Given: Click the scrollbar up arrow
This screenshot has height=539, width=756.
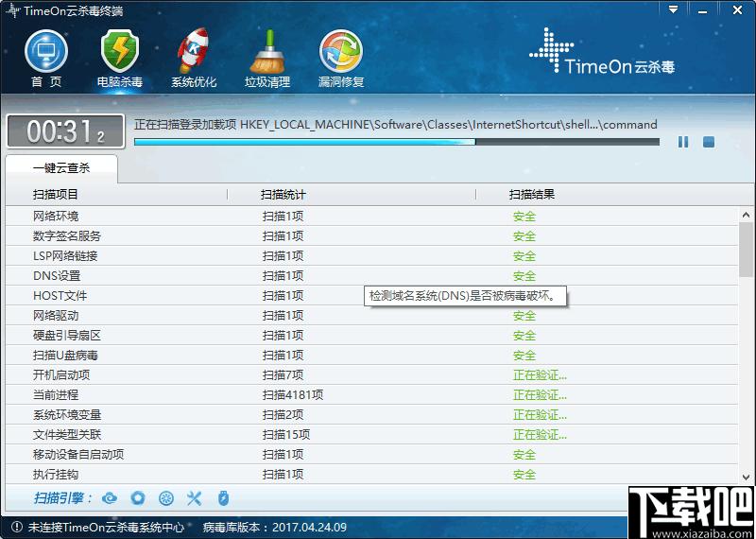Looking at the screenshot, I should (x=746, y=216).
